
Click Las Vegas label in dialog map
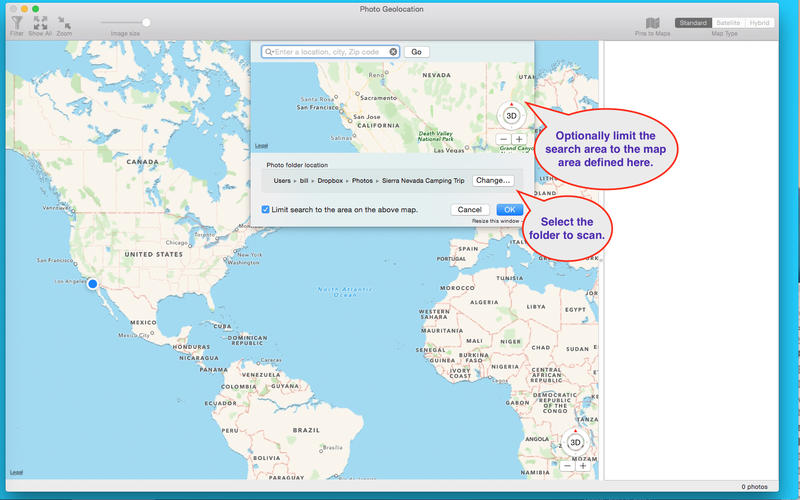[448, 151]
